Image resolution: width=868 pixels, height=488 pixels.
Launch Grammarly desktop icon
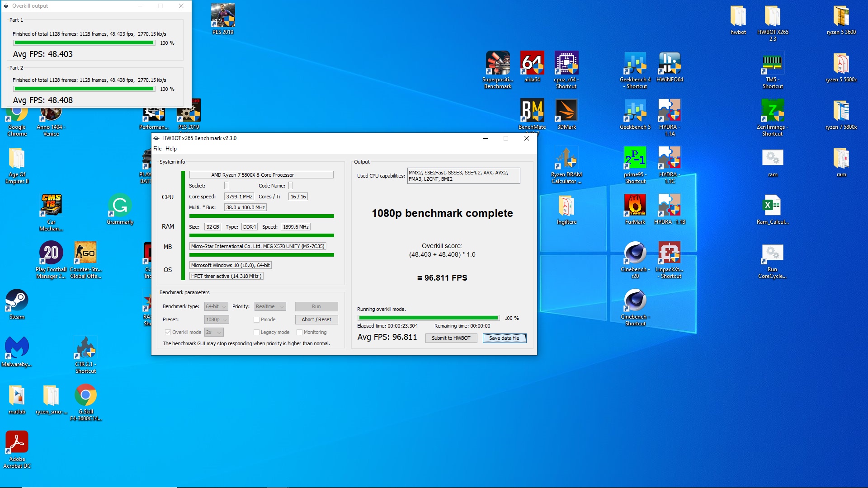[120, 209]
